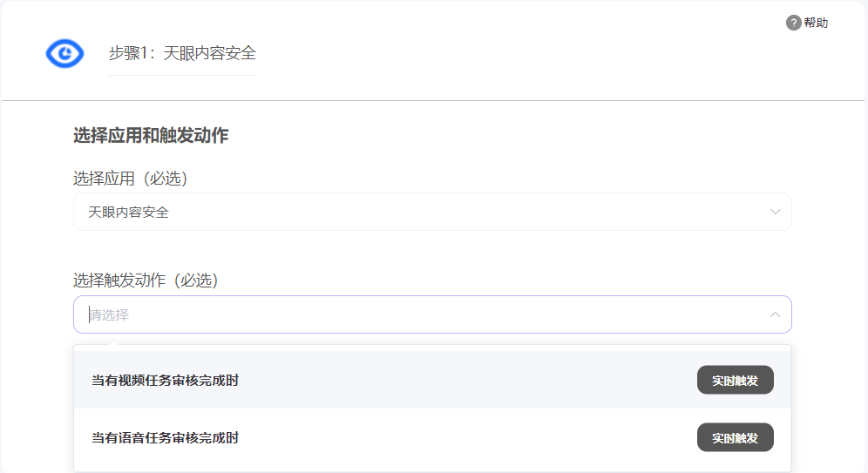Image resolution: width=868 pixels, height=473 pixels.
Task: Click the 选择应用（必选）field label
Action: click(130, 178)
